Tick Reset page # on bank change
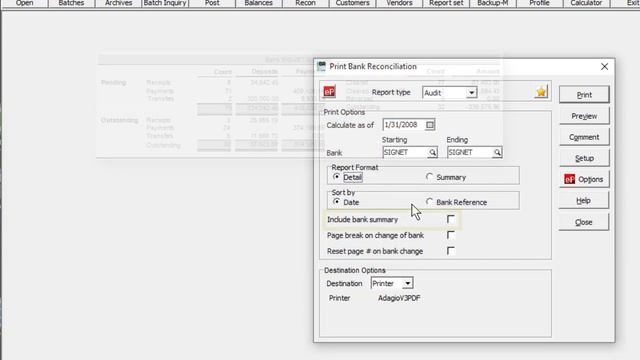 451,251
